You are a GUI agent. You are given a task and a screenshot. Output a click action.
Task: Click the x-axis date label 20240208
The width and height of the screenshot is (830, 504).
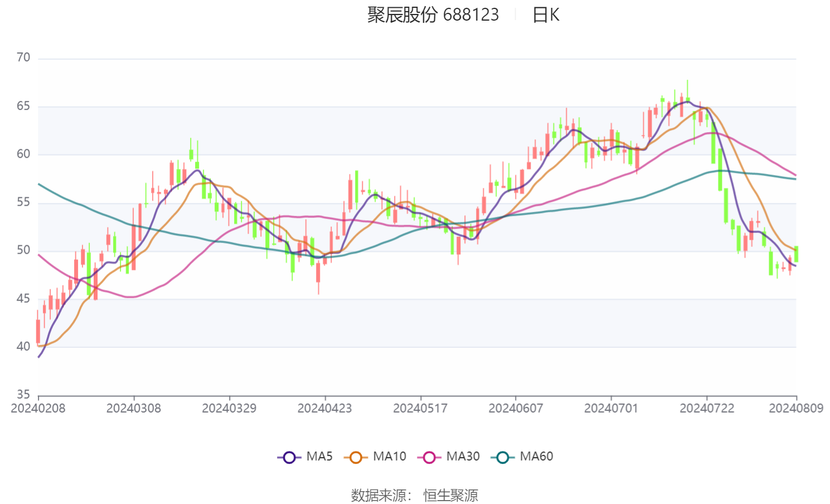(38, 408)
